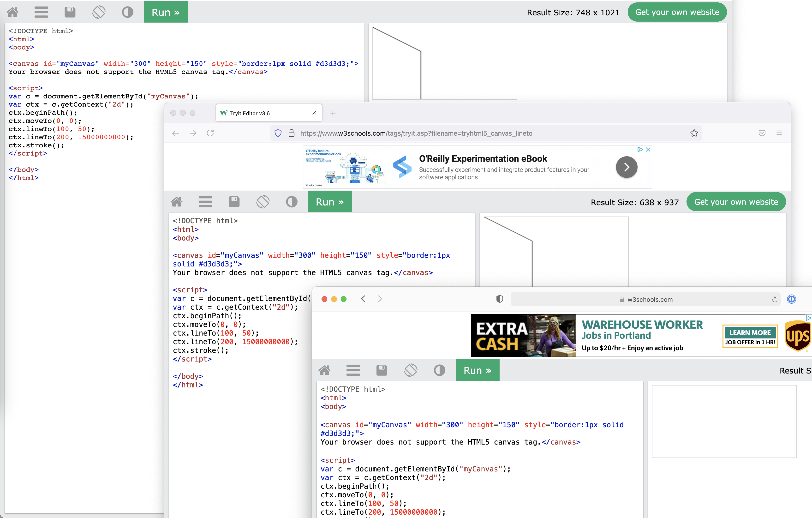Image resolution: width=812 pixels, height=518 pixels.
Task: Click the arrow on the O'Reilly ad
Action: (626, 167)
